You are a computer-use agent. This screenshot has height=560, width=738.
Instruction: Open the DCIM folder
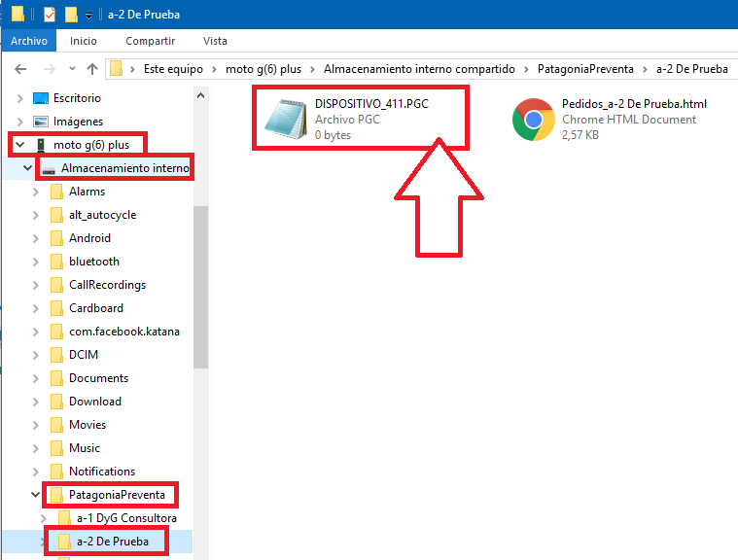84,354
